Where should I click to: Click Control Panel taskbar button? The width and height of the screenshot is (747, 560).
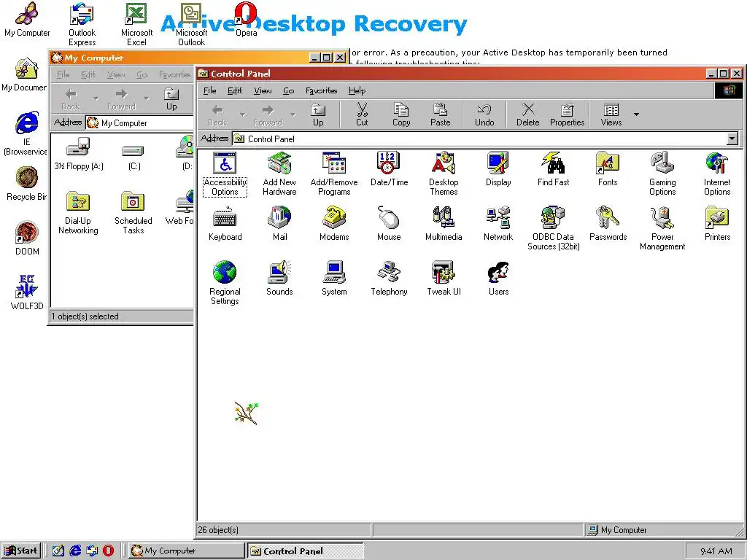[306, 551]
